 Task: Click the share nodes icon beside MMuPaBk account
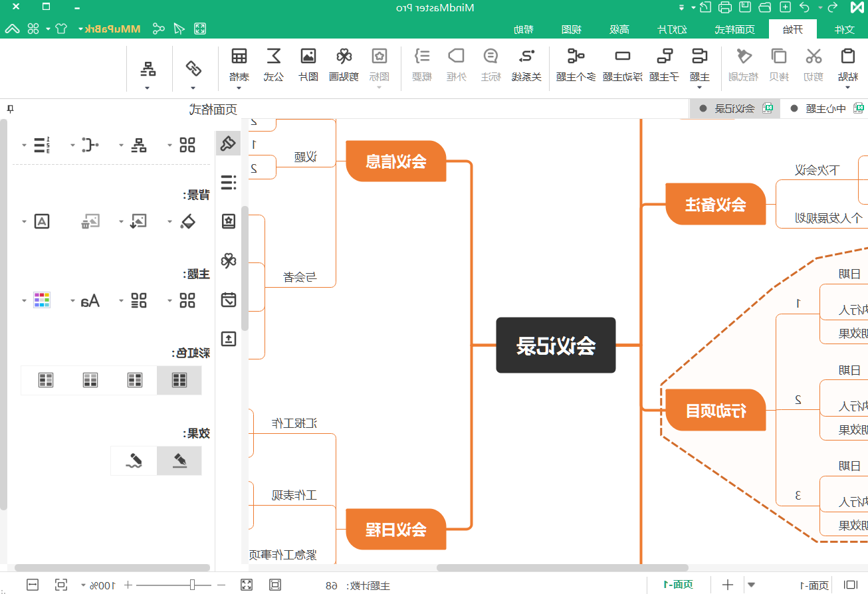pyautogui.click(x=158, y=29)
